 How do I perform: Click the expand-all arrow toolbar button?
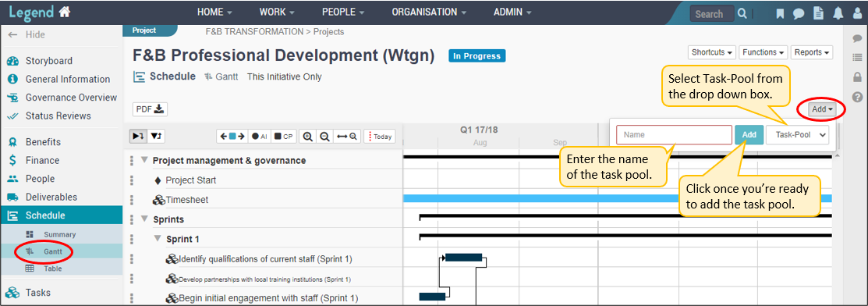(x=137, y=136)
